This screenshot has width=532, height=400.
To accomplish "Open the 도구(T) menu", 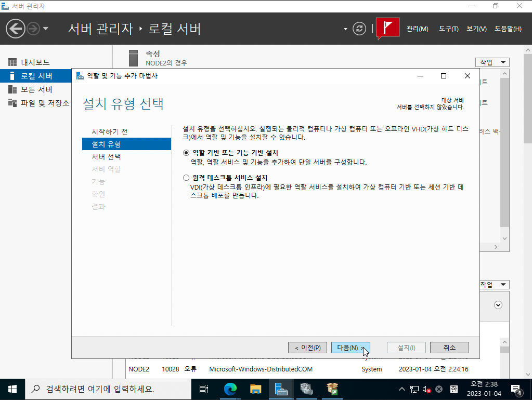I will (x=449, y=29).
